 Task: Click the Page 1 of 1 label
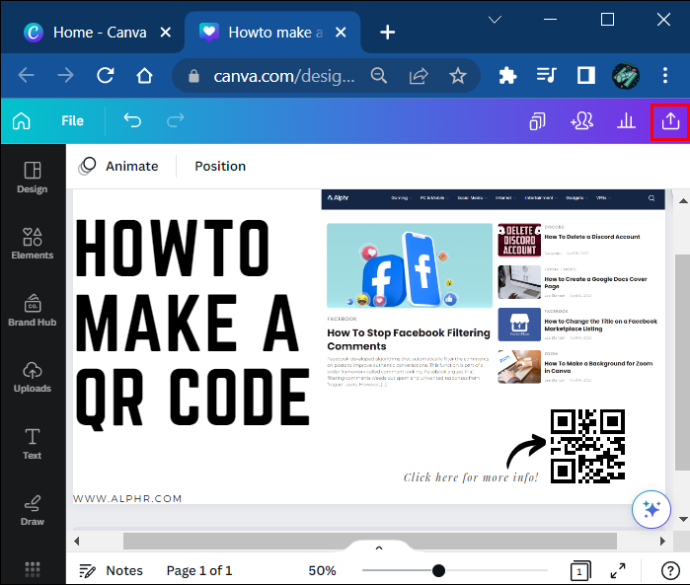[199, 570]
